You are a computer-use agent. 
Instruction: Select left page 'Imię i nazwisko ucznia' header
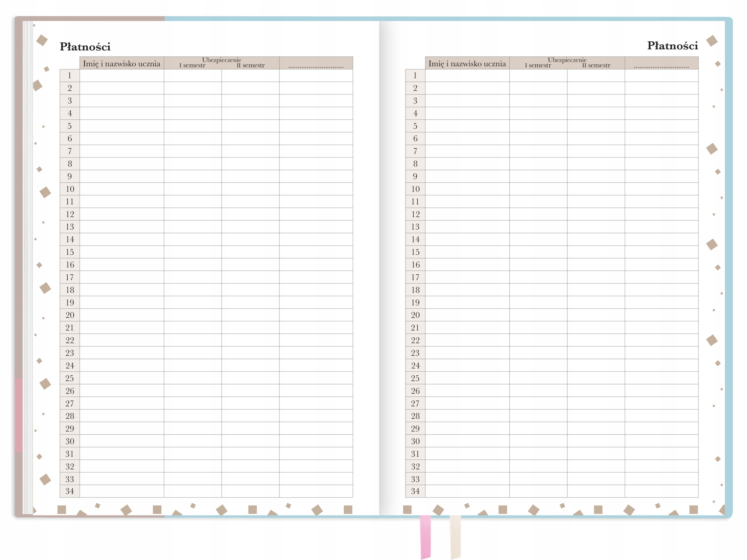coord(122,64)
